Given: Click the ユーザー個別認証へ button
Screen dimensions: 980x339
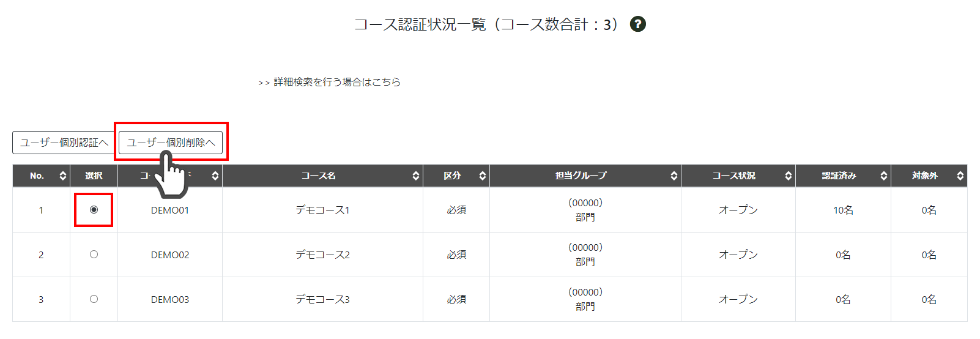Looking at the screenshot, I should pyautogui.click(x=64, y=143).
